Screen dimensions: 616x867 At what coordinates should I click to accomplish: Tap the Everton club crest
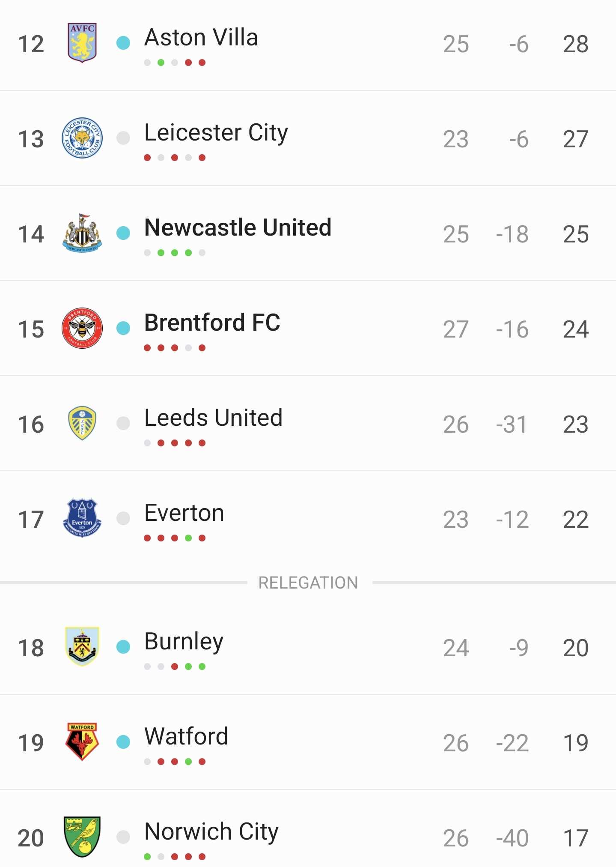[x=82, y=518]
